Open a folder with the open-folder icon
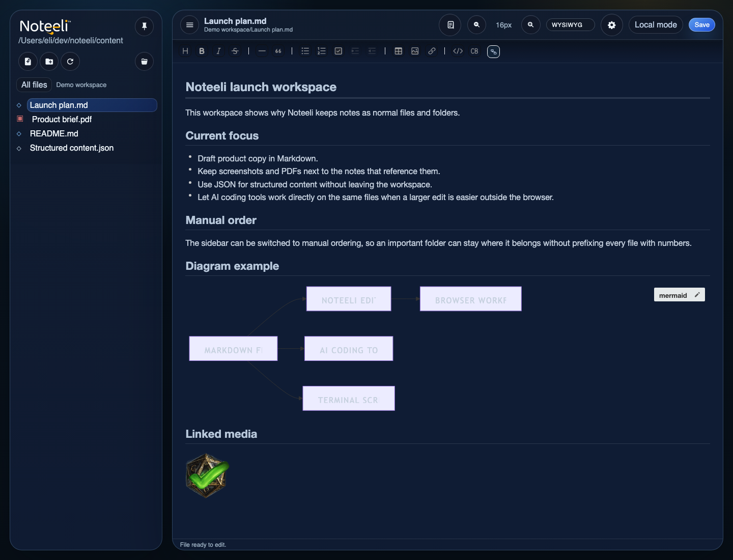 pos(144,62)
